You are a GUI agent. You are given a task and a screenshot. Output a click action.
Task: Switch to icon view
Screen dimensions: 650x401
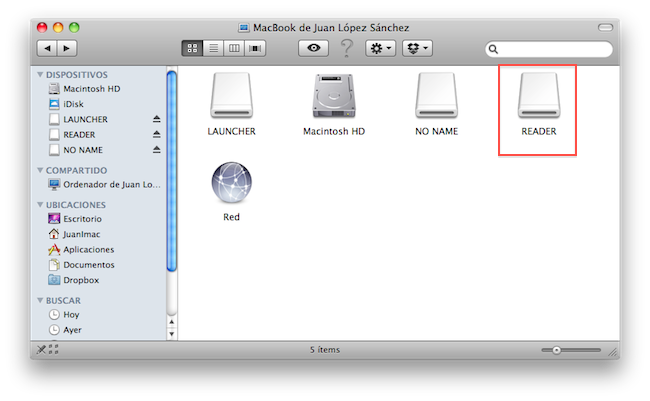coord(192,49)
